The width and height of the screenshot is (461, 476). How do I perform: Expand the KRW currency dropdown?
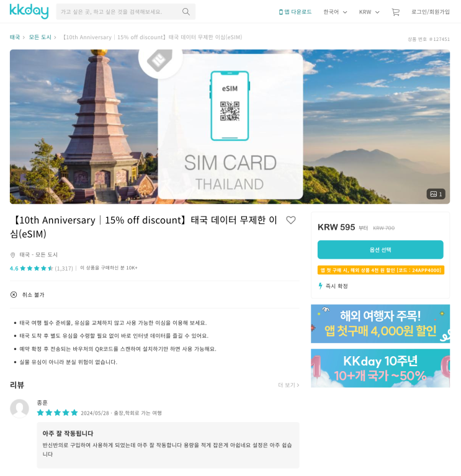click(369, 12)
